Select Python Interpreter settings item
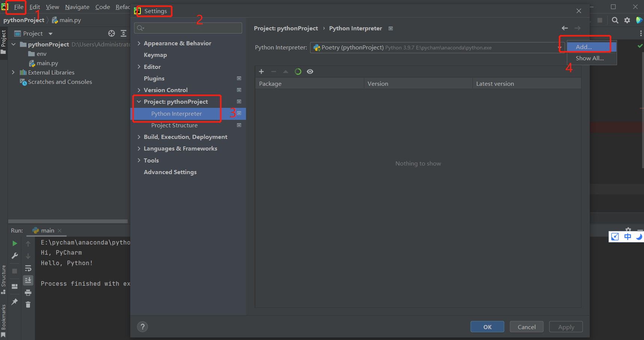644x340 pixels. click(188, 113)
